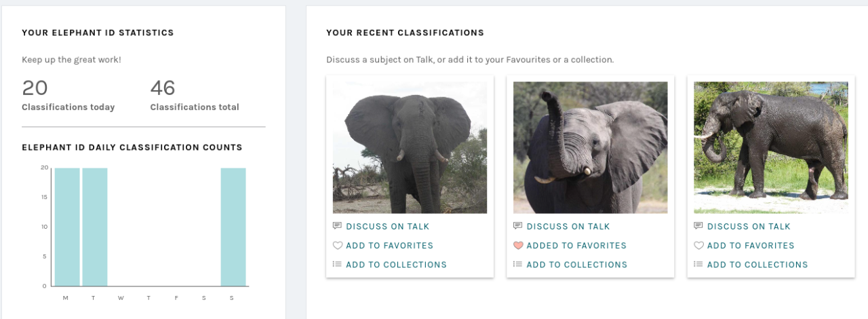The width and height of the screenshot is (868, 319).
Task: Click Monday's bar in the daily chart
Action: click(67, 227)
